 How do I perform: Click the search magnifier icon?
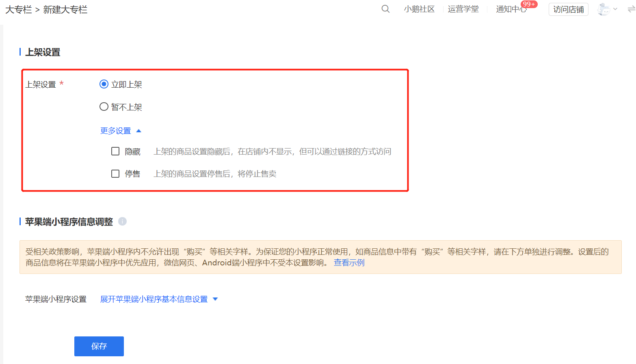pos(385,9)
